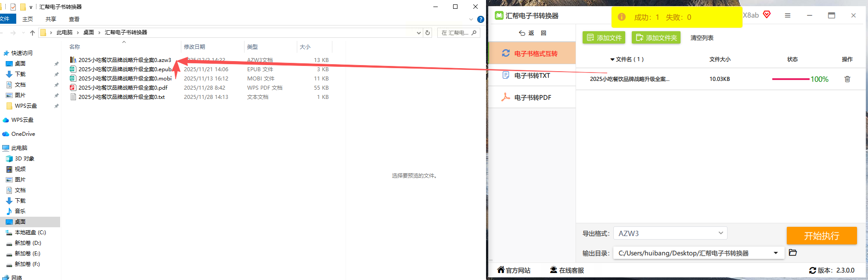This screenshot has width=868, height=280.
Task: Switch to the 电子书转TXT tab
Action: coord(532,76)
